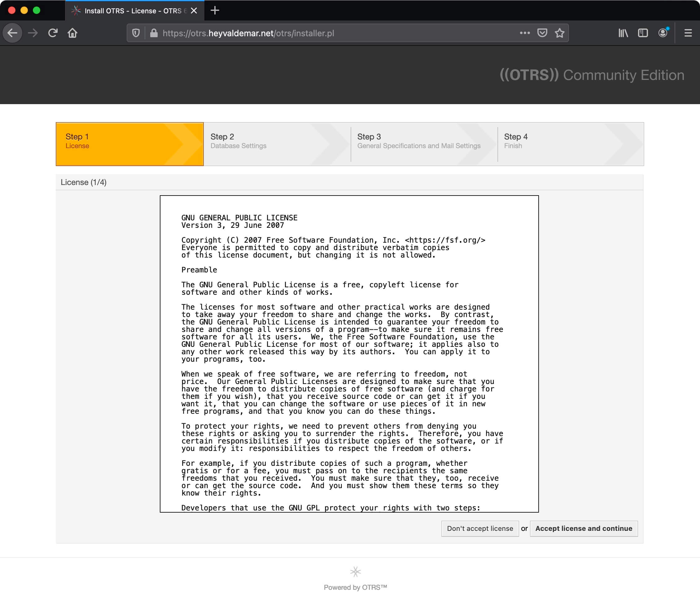The width and height of the screenshot is (700, 600).
Task: Click the bookmark star icon in toolbar
Action: [x=559, y=33]
